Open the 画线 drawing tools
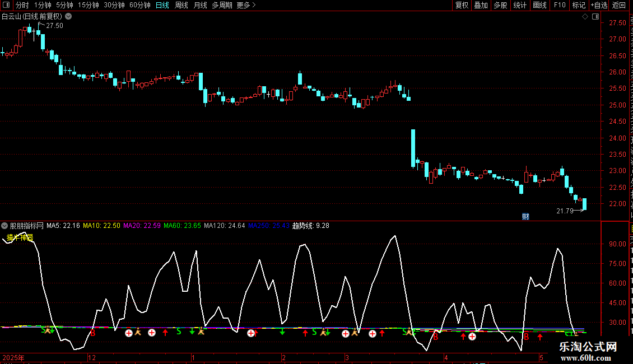 click(x=539, y=5)
